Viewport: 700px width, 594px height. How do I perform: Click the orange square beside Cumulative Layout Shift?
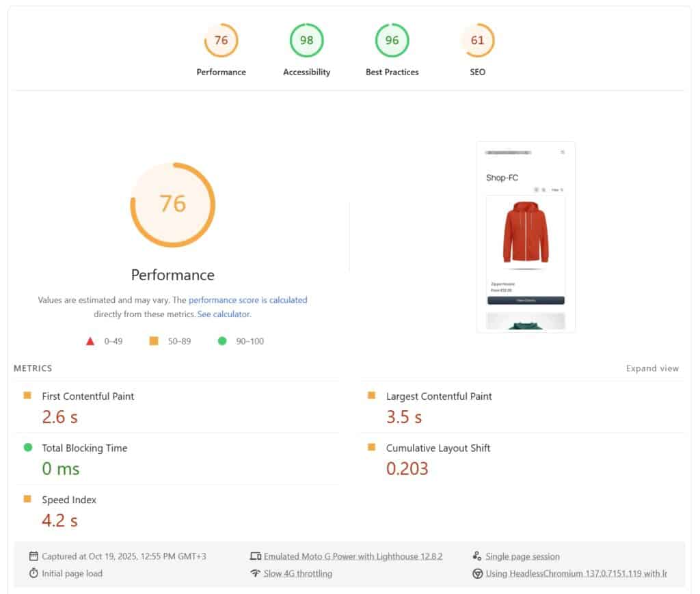(x=372, y=448)
